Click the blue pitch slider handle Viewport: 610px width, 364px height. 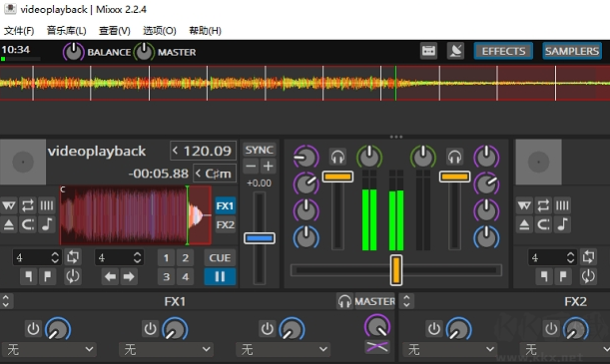[x=260, y=237]
